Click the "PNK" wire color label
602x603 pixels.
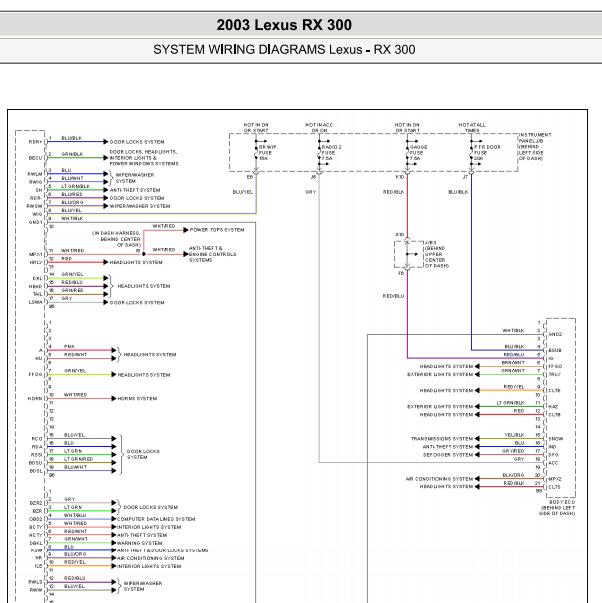[69, 347]
